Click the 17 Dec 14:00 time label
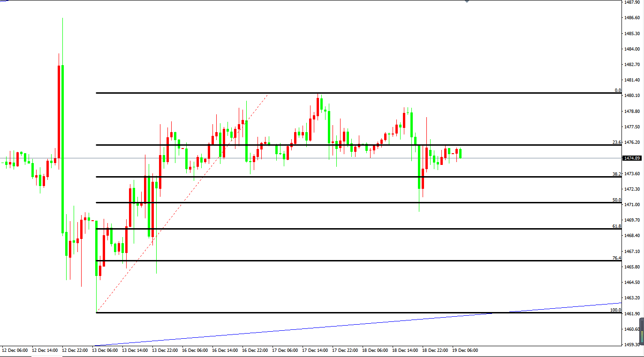 pyautogui.click(x=315, y=350)
